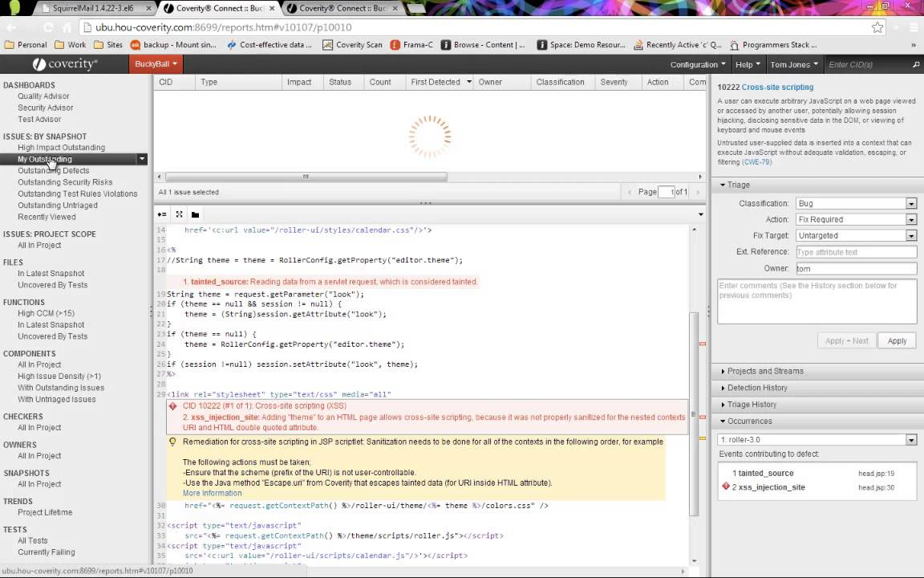Collapse the Occurrences section
The width and height of the screenshot is (924, 578).
pos(745,421)
